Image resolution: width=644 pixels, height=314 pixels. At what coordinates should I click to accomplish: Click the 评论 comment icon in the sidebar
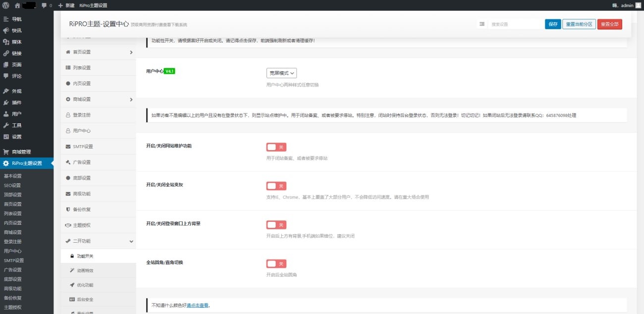6,76
